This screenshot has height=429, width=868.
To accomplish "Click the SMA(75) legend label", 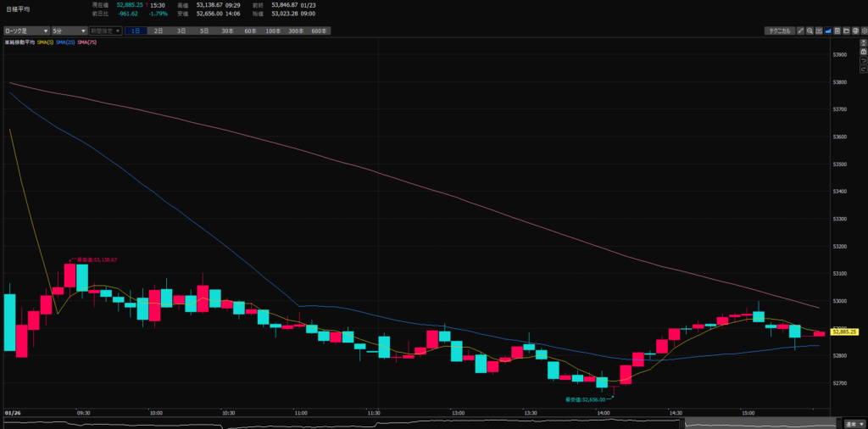I will pos(86,42).
